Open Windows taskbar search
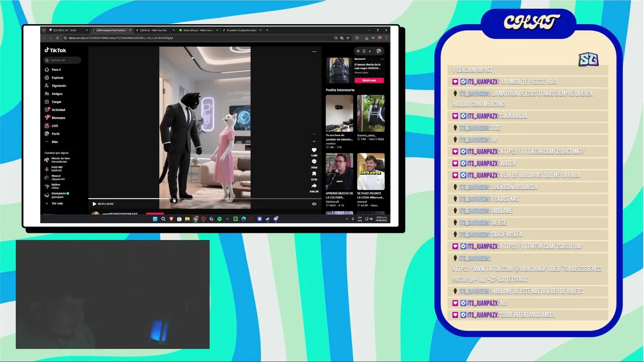This screenshot has height=362, width=644. tap(163, 219)
